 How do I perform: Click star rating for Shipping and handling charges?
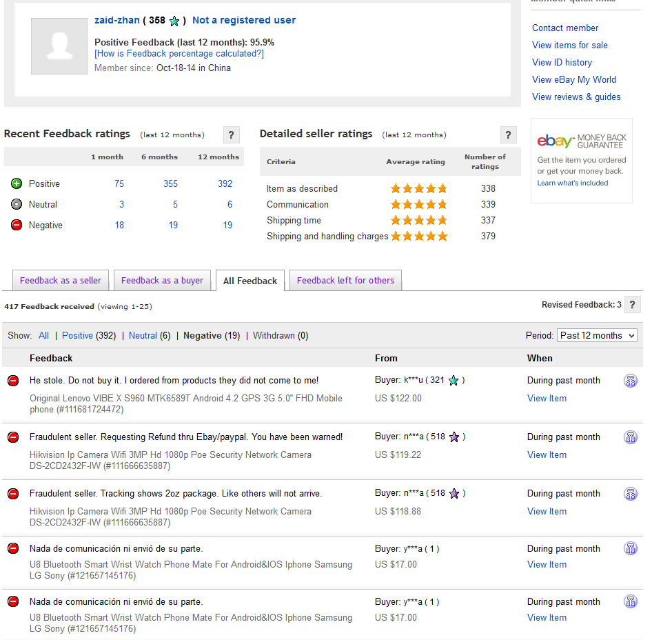(x=419, y=236)
